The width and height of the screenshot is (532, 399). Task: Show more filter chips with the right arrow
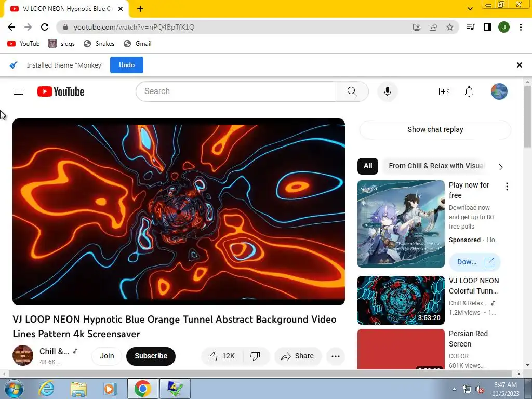click(501, 167)
